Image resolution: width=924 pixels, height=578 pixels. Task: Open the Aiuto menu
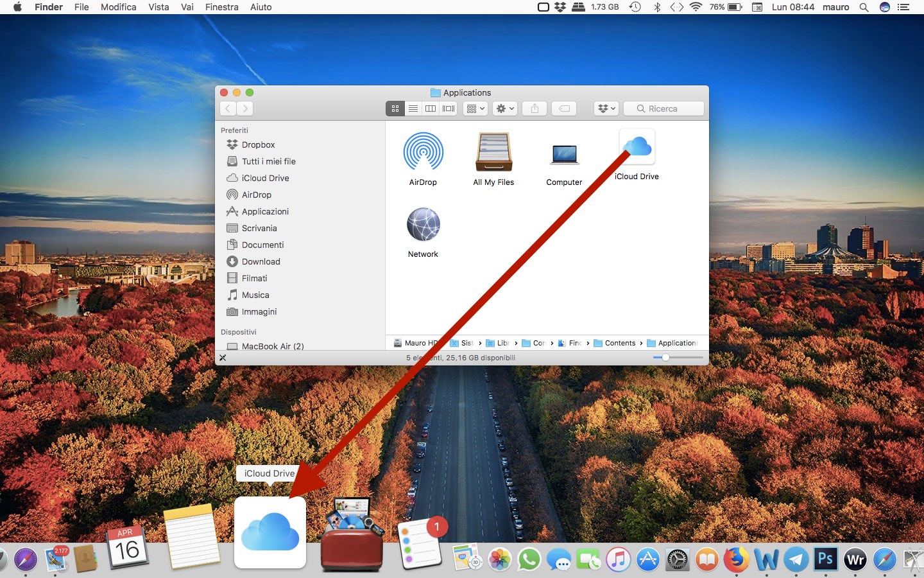pyautogui.click(x=261, y=7)
